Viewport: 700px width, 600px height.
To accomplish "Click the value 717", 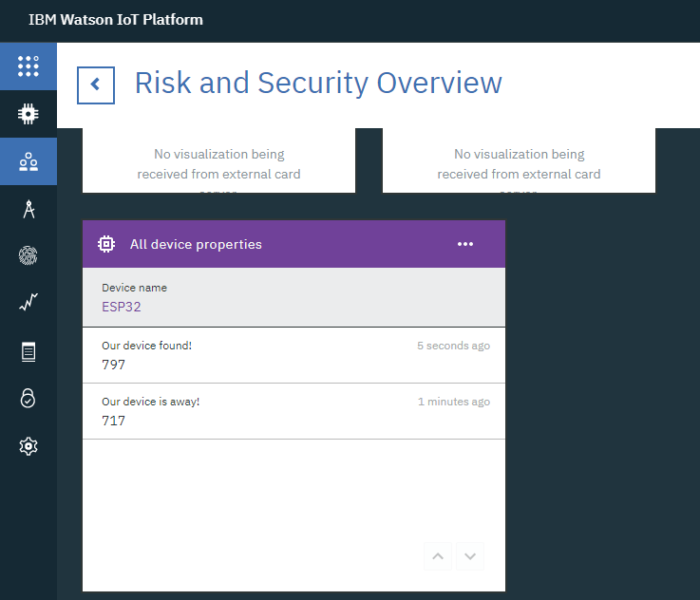I will [x=113, y=421].
